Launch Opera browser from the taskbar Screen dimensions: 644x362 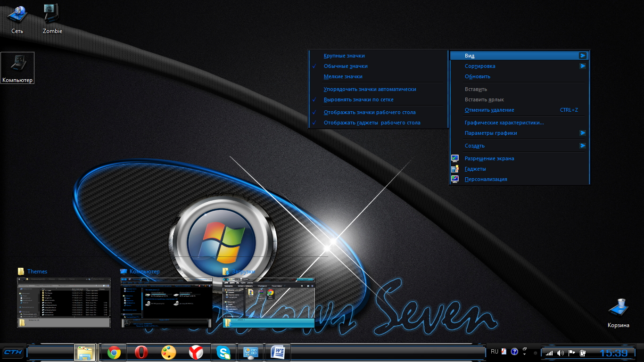(141, 353)
